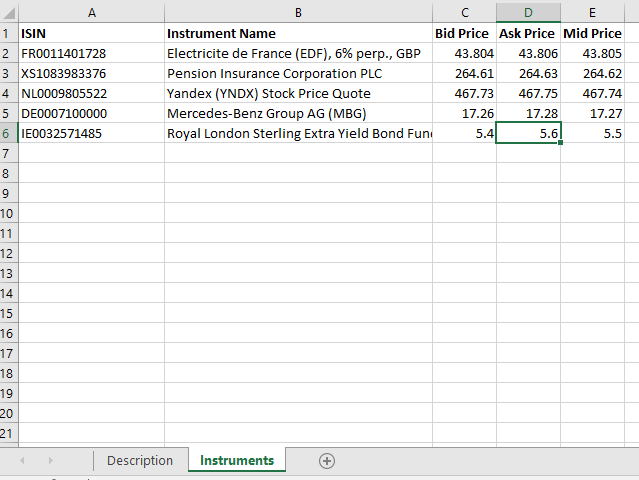Click Yandex bid price 467.73 cell
The height and width of the screenshot is (480, 639).
pos(464,93)
